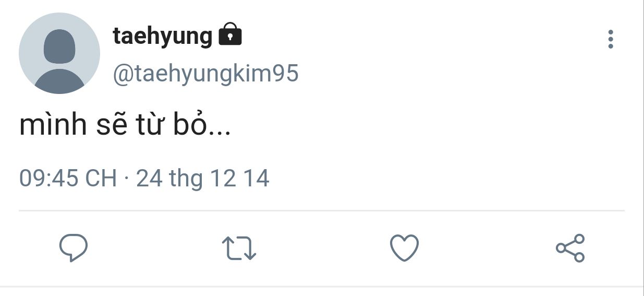Click the reply speech bubble icon
644x296 pixels.
click(73, 248)
